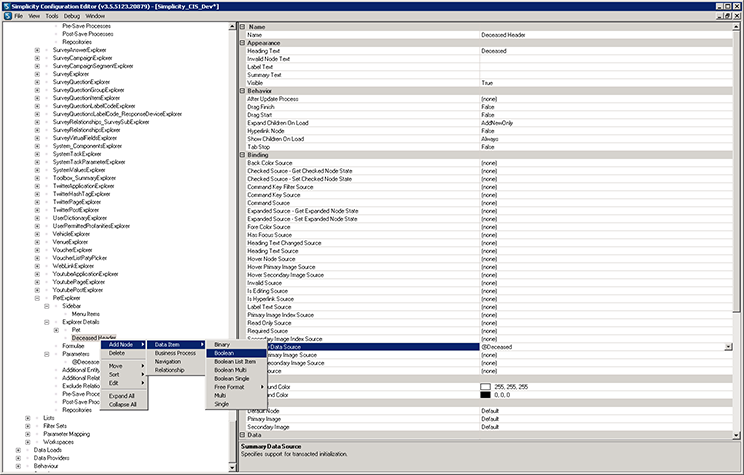The width and height of the screenshot is (744, 475).
Task: Click the Name value Deceased Header
Action: pos(503,35)
